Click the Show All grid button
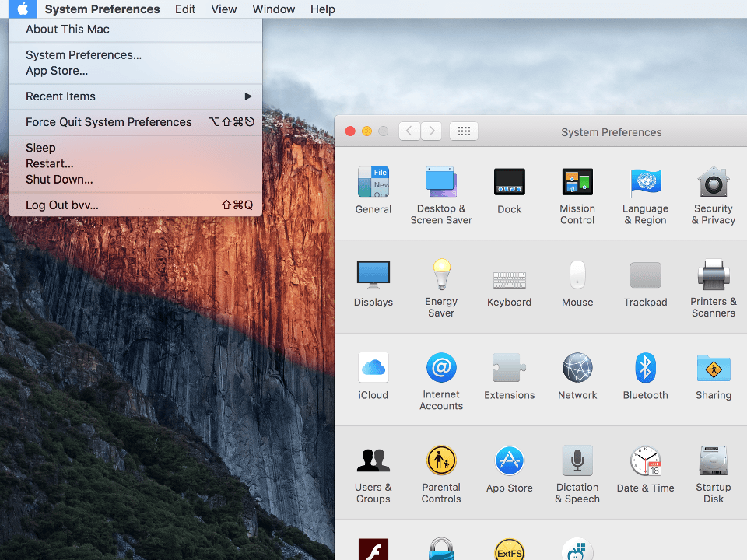Viewport: 747px width, 560px height. click(x=464, y=131)
